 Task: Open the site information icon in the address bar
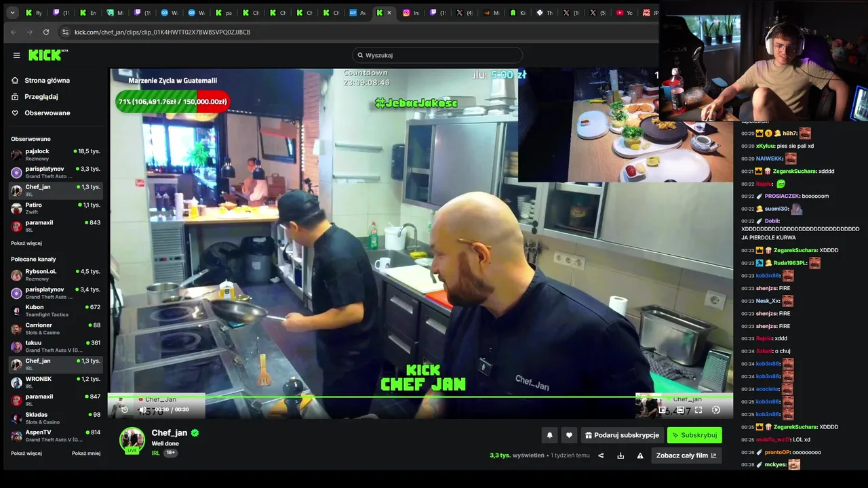(65, 32)
